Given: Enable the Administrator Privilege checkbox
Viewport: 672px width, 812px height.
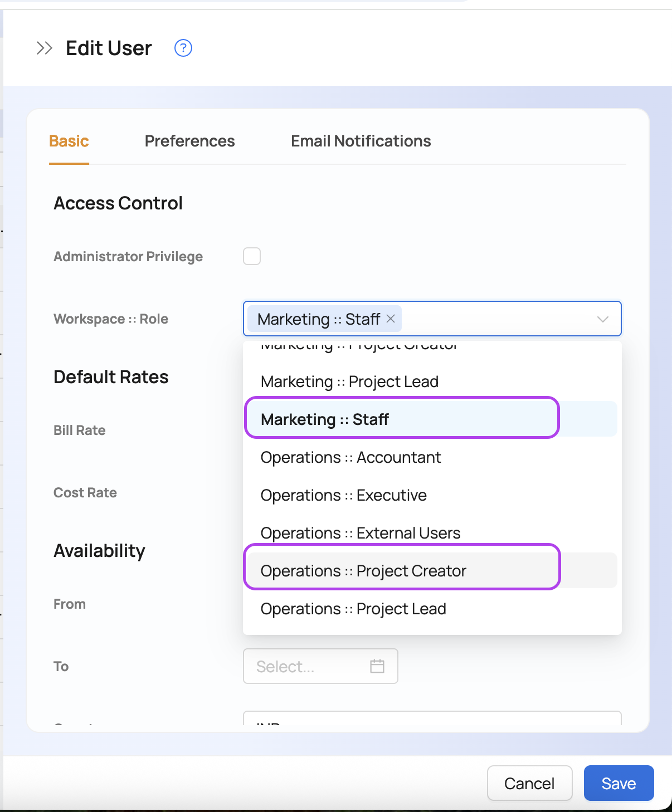Looking at the screenshot, I should coord(252,256).
